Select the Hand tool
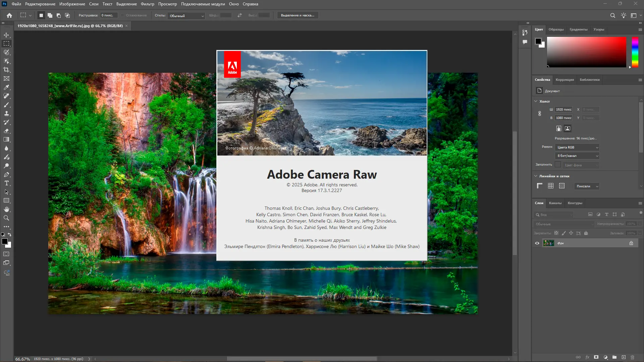The height and width of the screenshot is (362, 644). pyautogui.click(x=6, y=209)
